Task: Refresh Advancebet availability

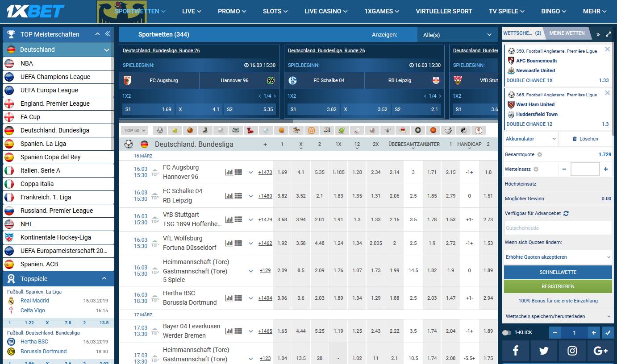Action: point(566,213)
